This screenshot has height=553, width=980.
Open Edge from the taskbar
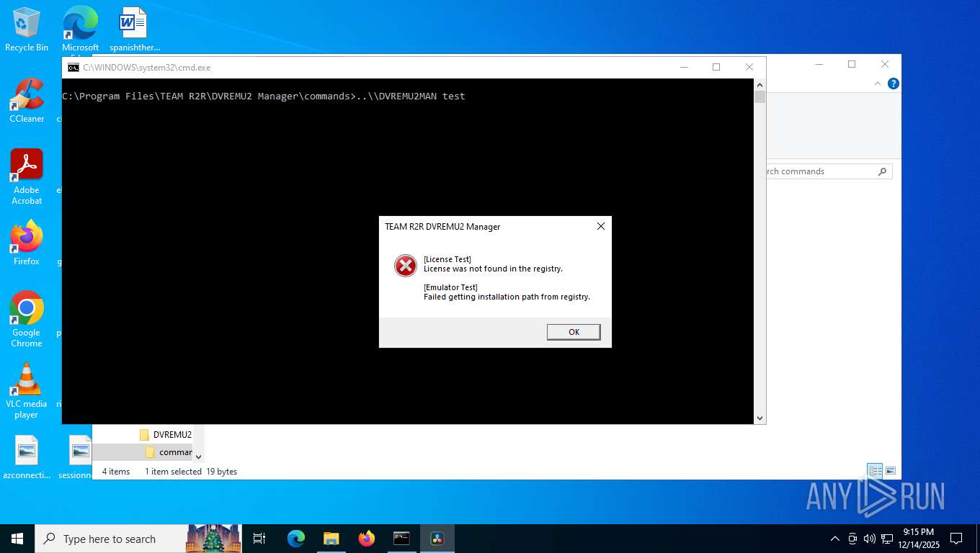296,539
